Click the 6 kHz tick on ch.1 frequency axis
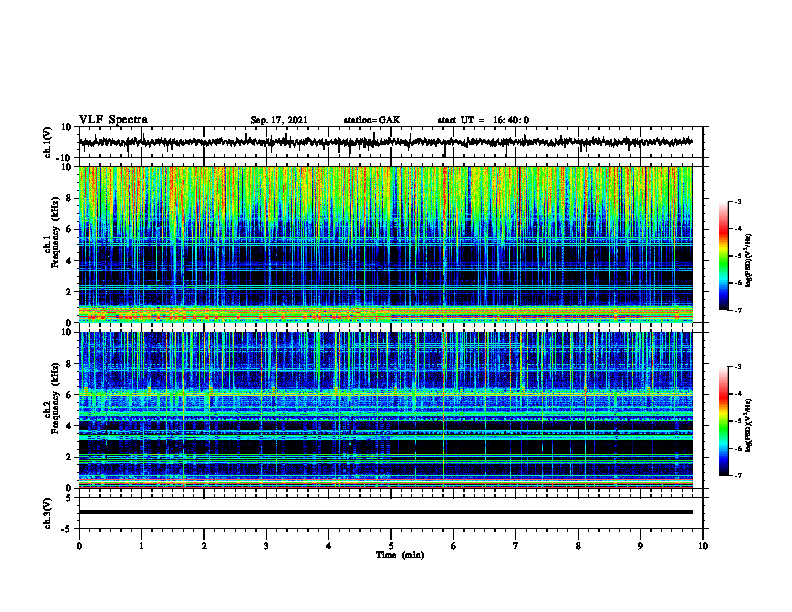The image size is (792, 612). (70, 229)
